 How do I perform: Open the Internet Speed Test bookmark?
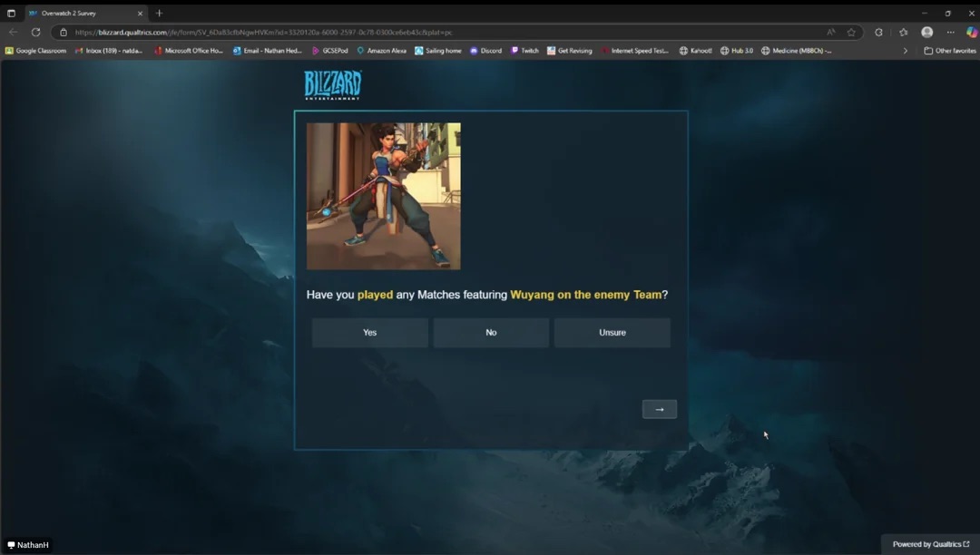pyautogui.click(x=634, y=51)
